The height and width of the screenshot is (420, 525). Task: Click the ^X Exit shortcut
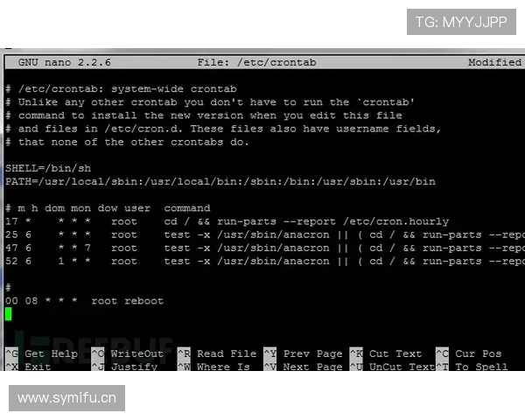[x=28, y=366]
